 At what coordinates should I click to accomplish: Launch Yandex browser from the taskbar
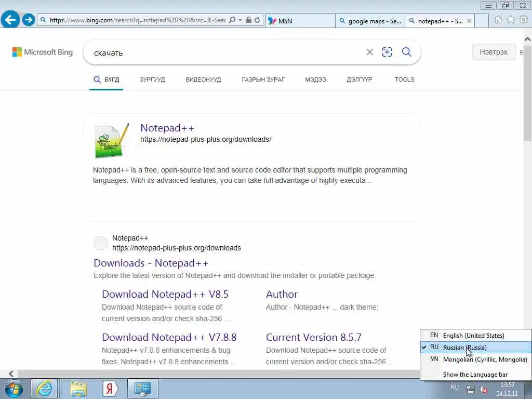(110, 389)
